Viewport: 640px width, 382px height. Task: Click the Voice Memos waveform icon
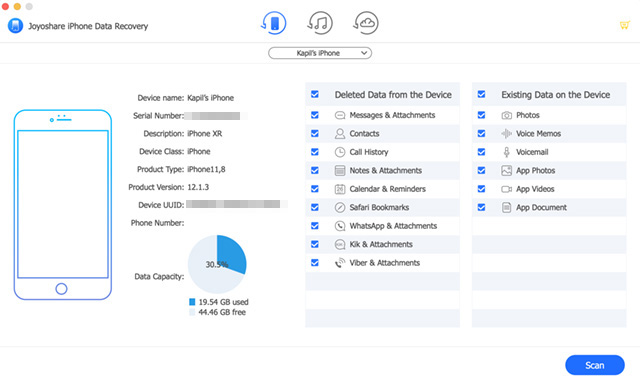click(x=507, y=134)
